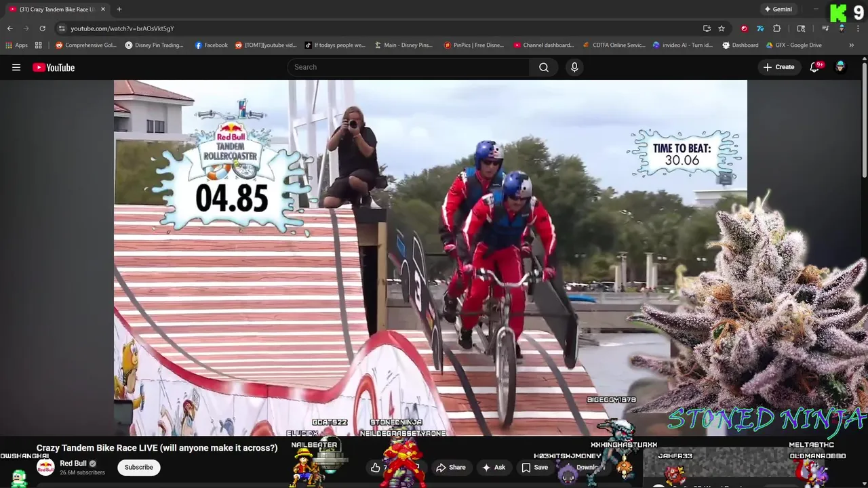
Task: Open the media controls icon in toolbar
Action: (x=825, y=28)
